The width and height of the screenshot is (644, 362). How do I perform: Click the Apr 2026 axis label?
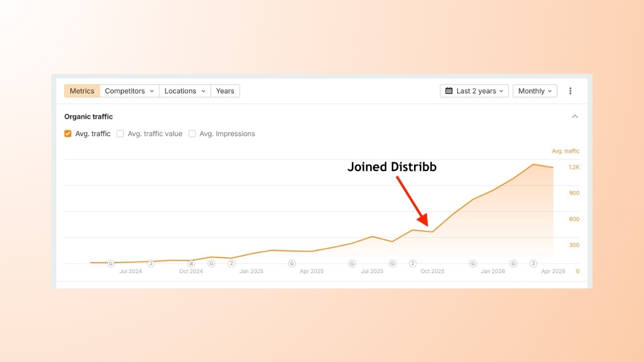553,271
